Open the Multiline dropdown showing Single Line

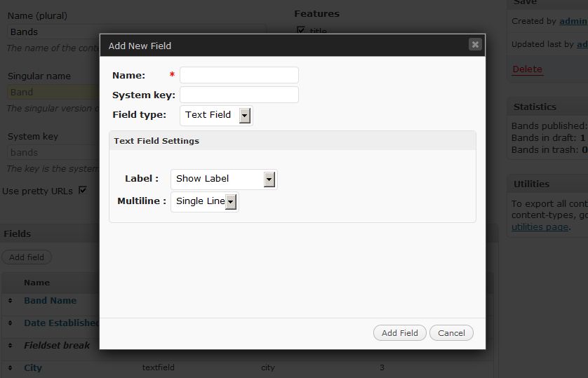coord(205,202)
